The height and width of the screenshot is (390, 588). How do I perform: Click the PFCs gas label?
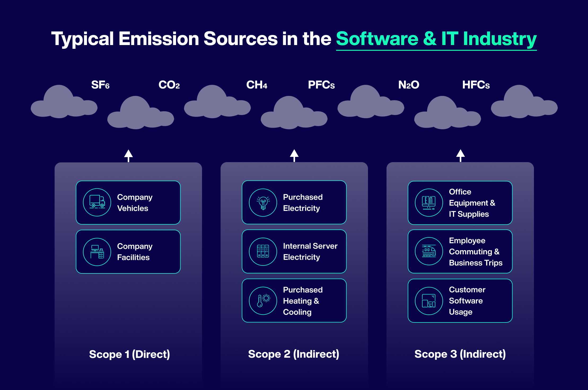[x=321, y=85]
